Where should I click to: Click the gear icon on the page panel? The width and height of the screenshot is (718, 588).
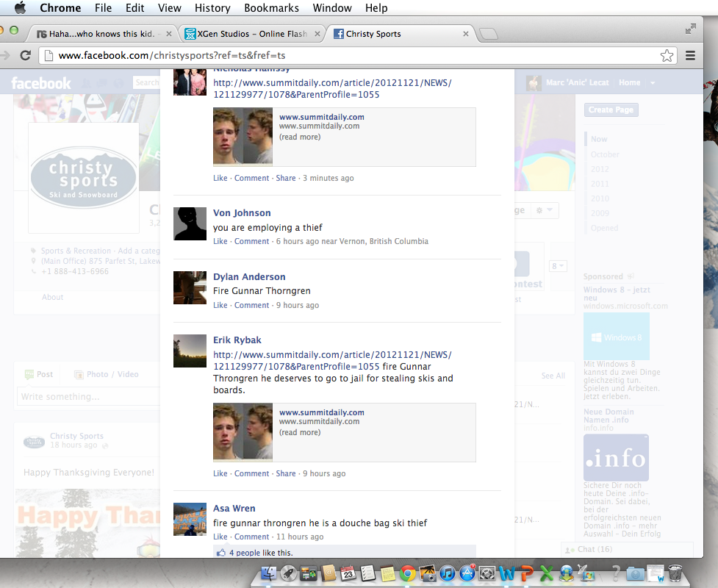(539, 210)
